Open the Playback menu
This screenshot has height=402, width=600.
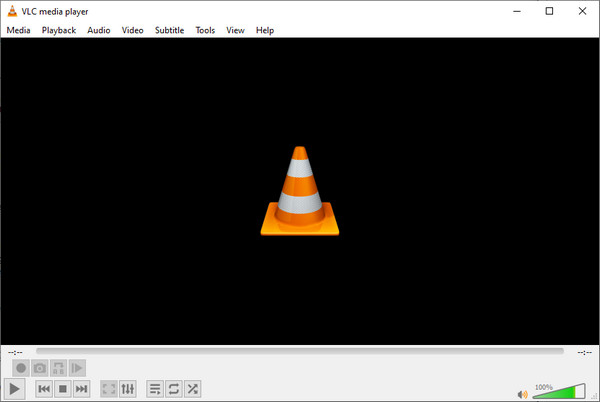click(59, 30)
